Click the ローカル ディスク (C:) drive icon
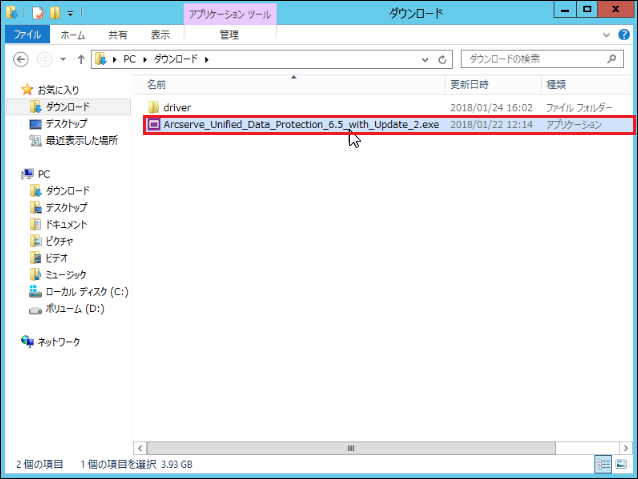Screen dimensions: 638x479 point(35,291)
